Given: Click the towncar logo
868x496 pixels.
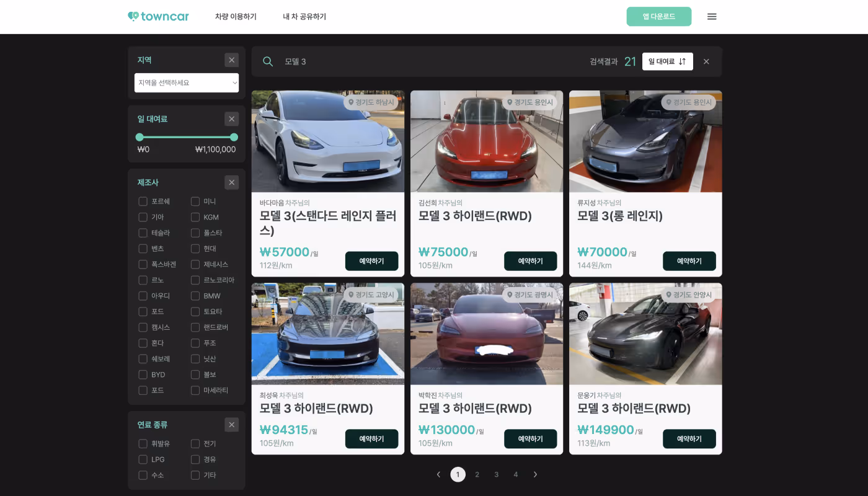Looking at the screenshot, I should pos(158,17).
